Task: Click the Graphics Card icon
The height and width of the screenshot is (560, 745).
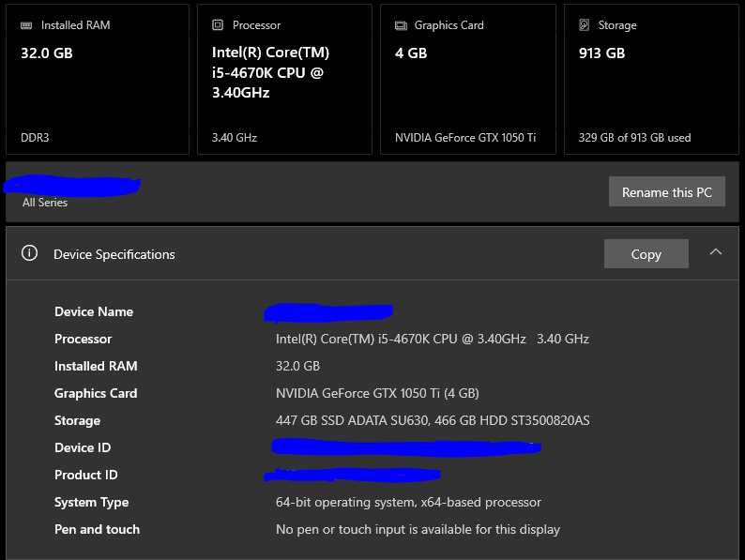Action: point(401,25)
